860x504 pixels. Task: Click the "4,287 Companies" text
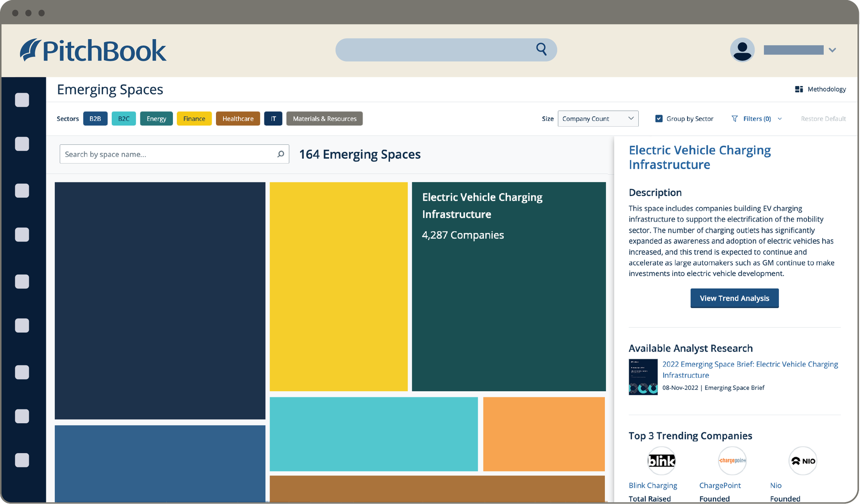(x=463, y=235)
